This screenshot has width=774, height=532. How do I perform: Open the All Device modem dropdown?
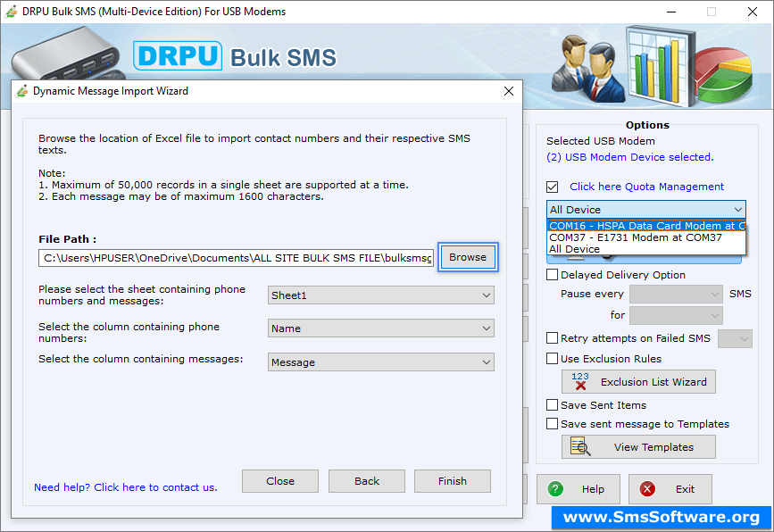click(646, 210)
